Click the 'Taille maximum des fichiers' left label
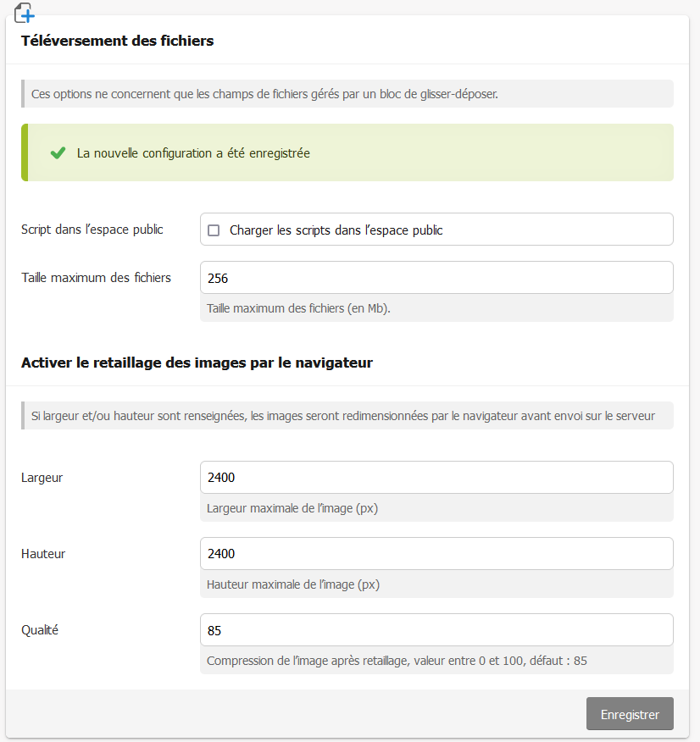The width and height of the screenshot is (700, 742). click(96, 278)
